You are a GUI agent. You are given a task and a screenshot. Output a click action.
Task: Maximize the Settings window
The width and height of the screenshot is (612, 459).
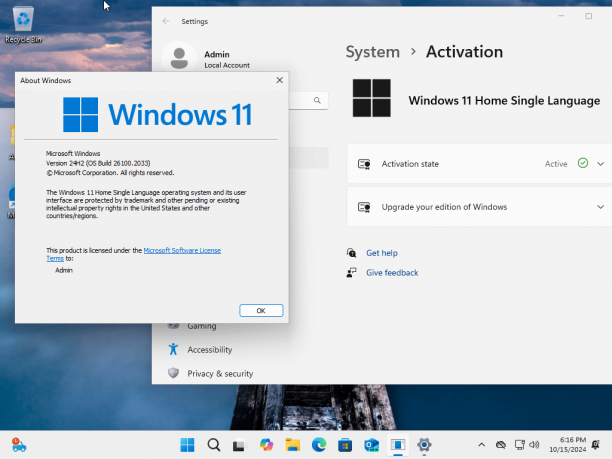589,16
